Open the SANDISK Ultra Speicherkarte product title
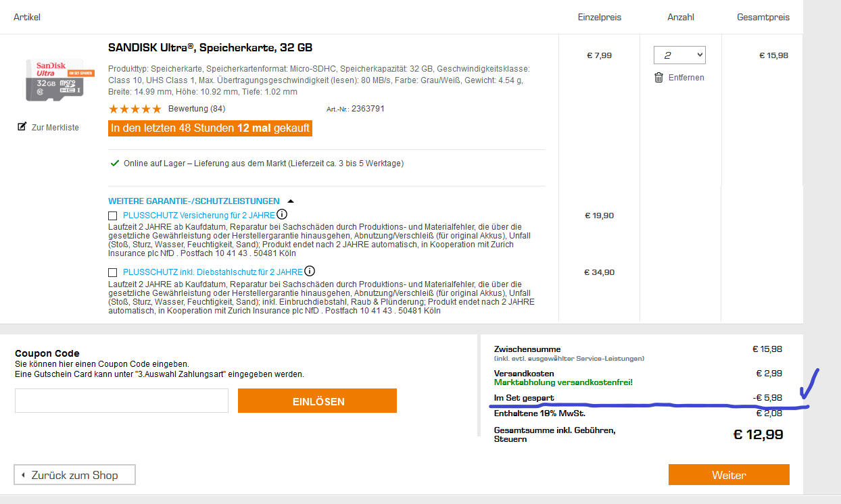 pos(210,48)
